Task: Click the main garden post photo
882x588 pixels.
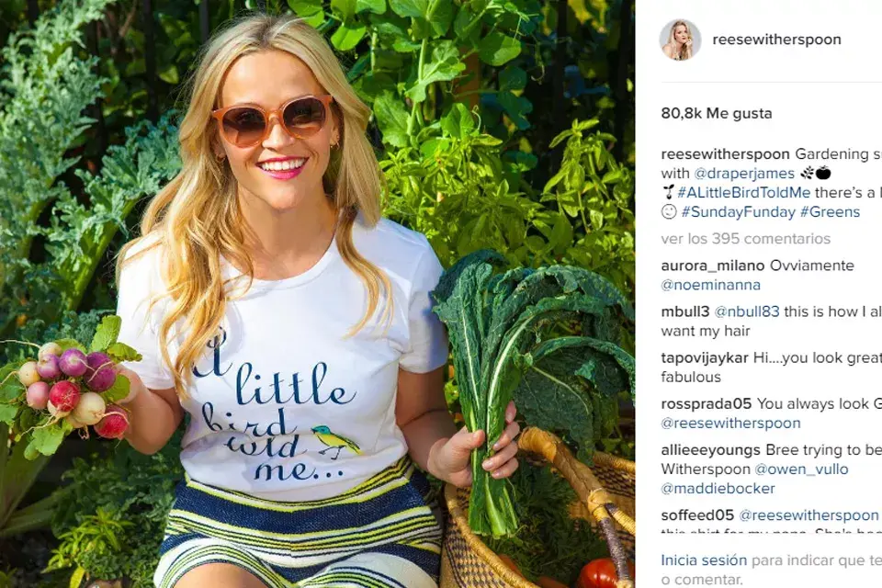Action: [x=317, y=294]
